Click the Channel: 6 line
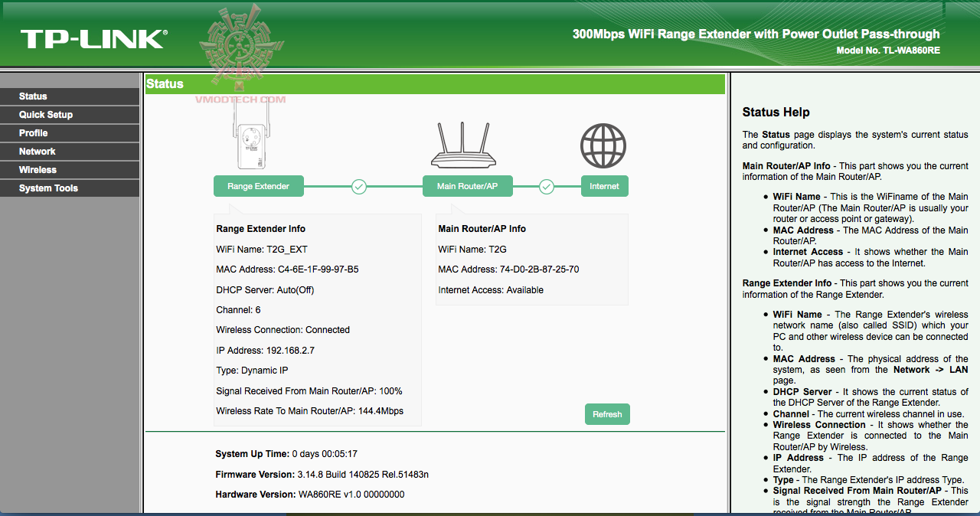The image size is (980, 516). click(x=239, y=310)
